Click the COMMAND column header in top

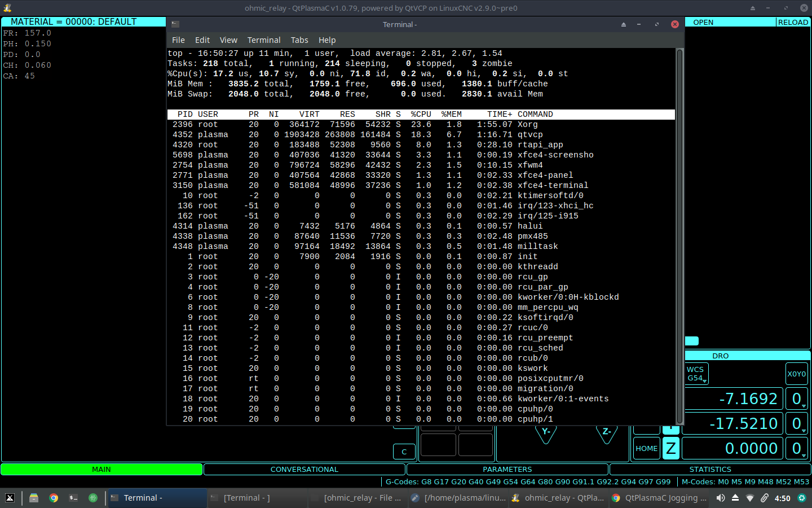535,114
